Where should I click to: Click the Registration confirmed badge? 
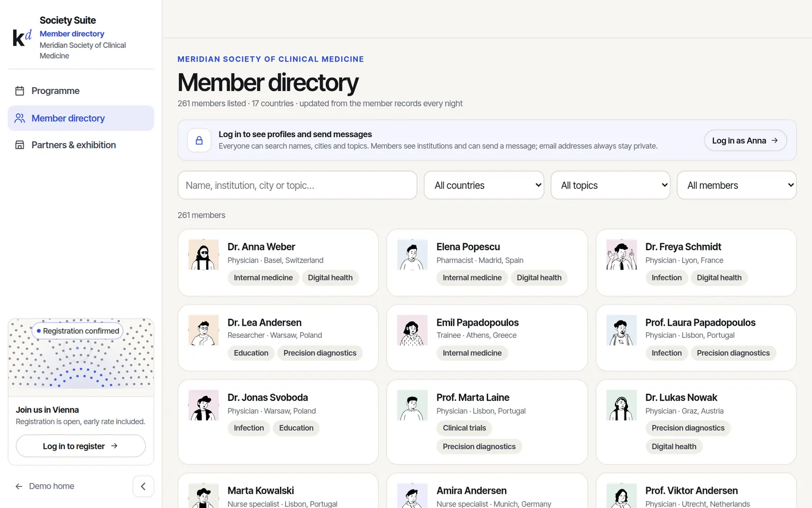click(78, 331)
